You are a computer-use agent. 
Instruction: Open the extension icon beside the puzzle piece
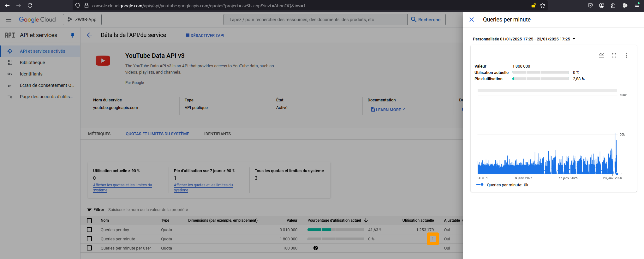[625, 5]
